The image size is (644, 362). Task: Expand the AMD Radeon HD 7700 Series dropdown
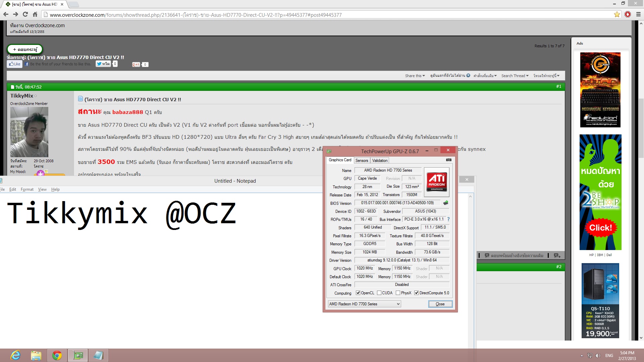click(398, 304)
